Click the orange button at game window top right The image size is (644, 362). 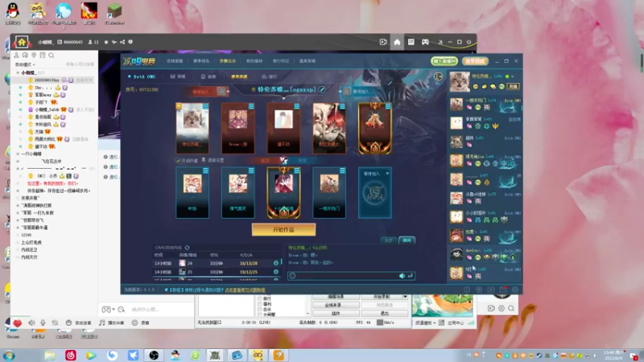pos(475,61)
